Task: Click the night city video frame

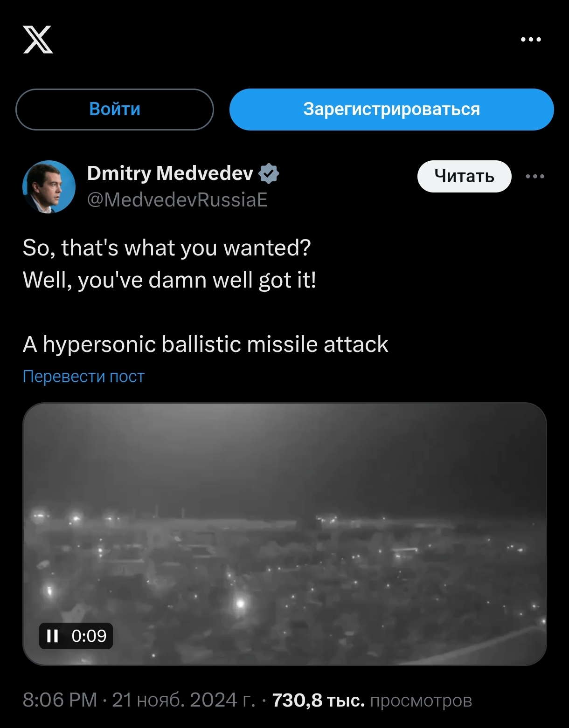Action: click(284, 534)
